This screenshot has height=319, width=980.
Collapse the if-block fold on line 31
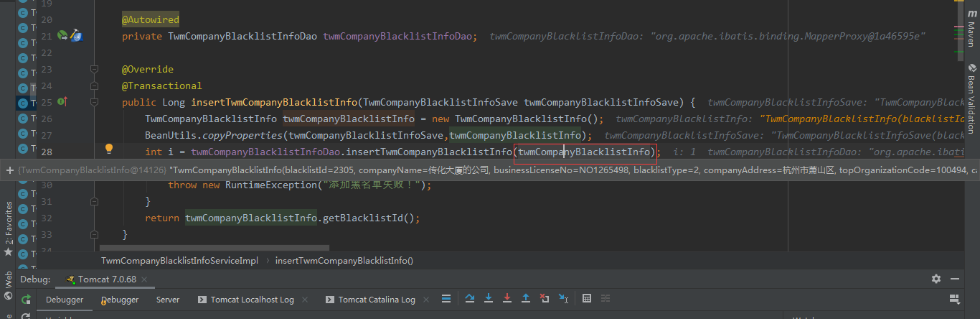tap(94, 202)
